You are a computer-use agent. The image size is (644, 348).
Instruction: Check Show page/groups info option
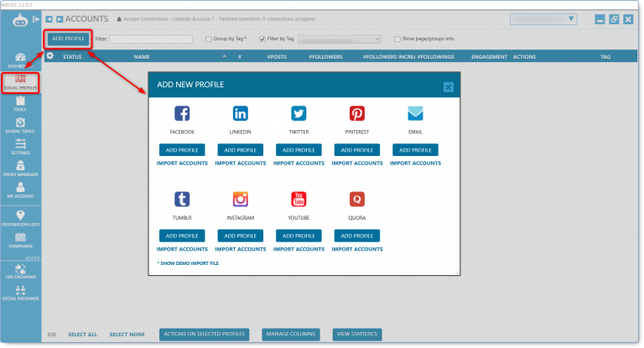pos(397,39)
